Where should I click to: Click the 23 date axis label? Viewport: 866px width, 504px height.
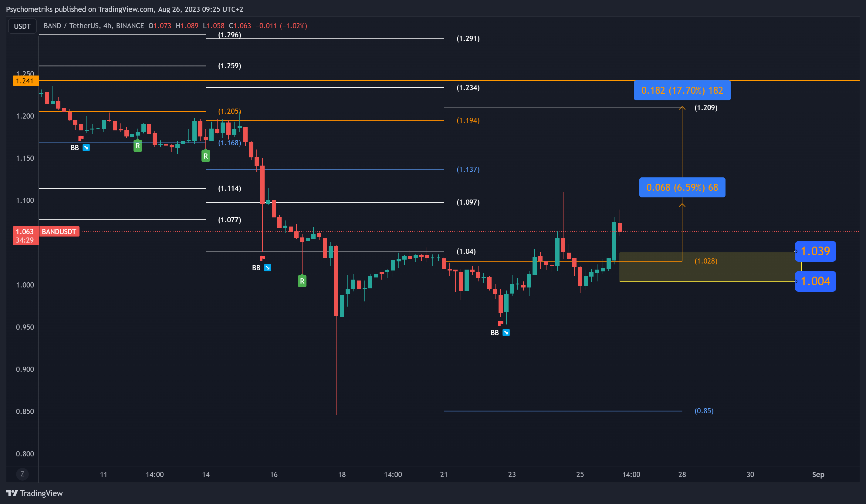point(512,475)
